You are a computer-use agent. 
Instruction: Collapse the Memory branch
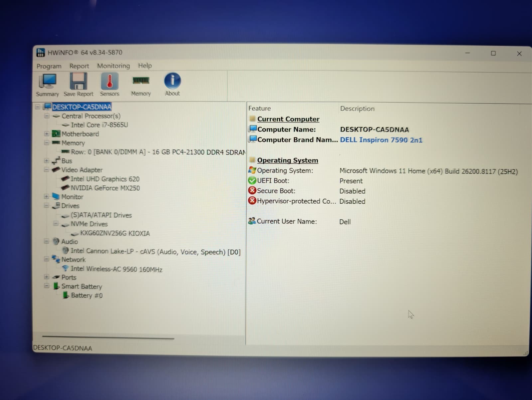[x=47, y=143]
